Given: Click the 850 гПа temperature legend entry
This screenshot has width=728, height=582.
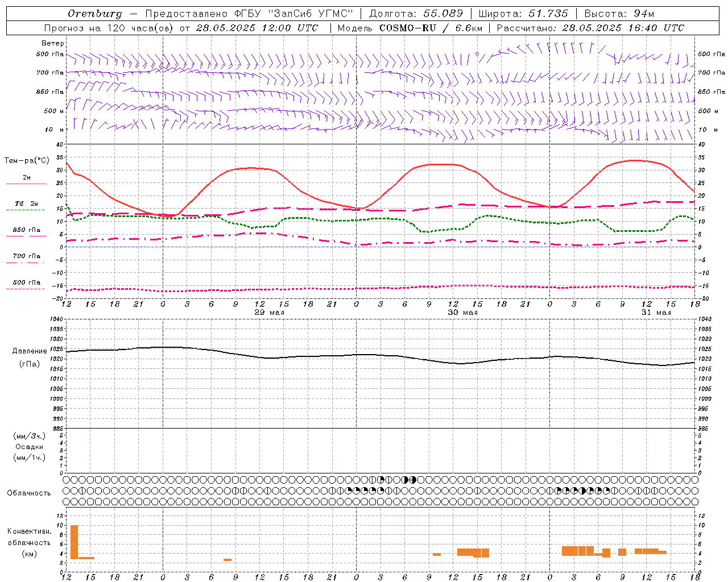Looking at the screenshot, I should click(x=26, y=230).
